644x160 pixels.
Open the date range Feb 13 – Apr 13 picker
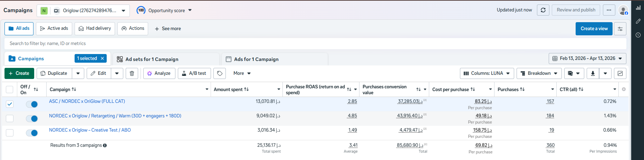[587, 59]
